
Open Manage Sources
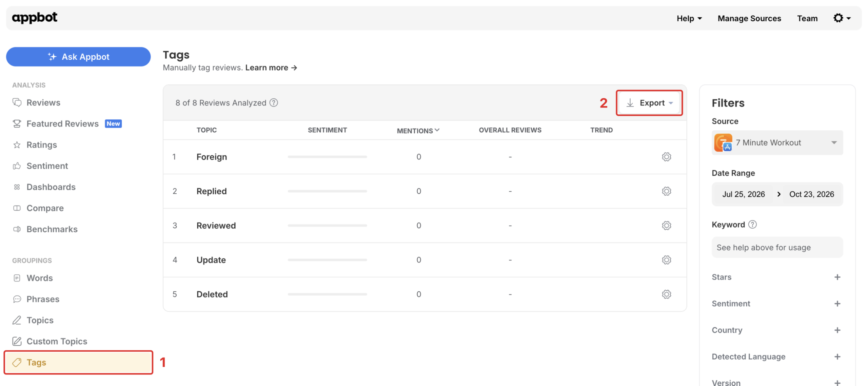pos(749,18)
